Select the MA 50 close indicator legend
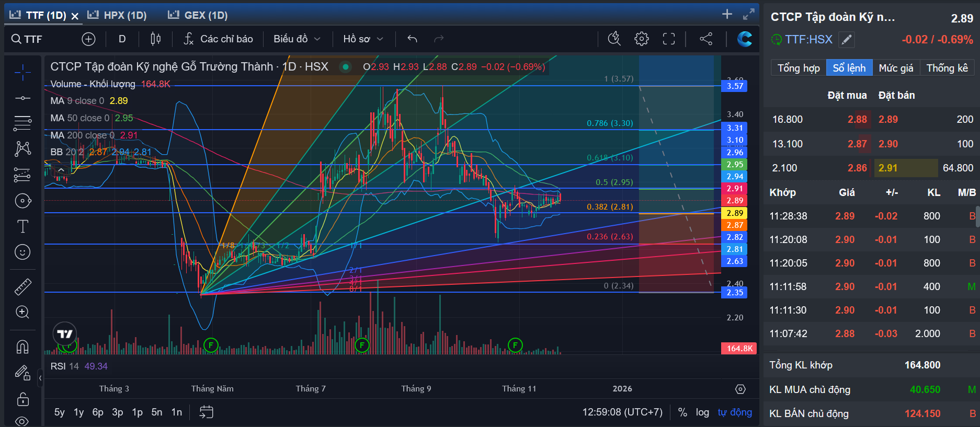 [x=92, y=118]
